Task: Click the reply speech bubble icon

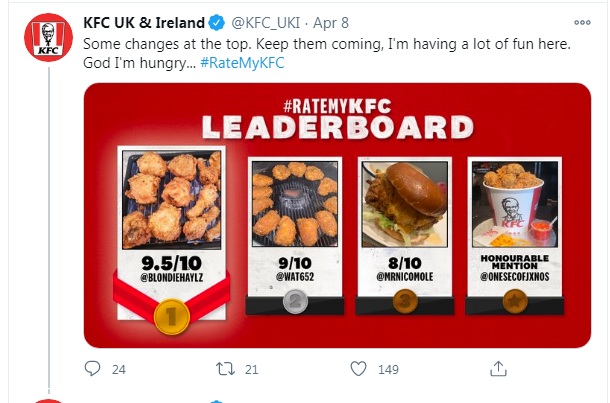Action: click(93, 370)
